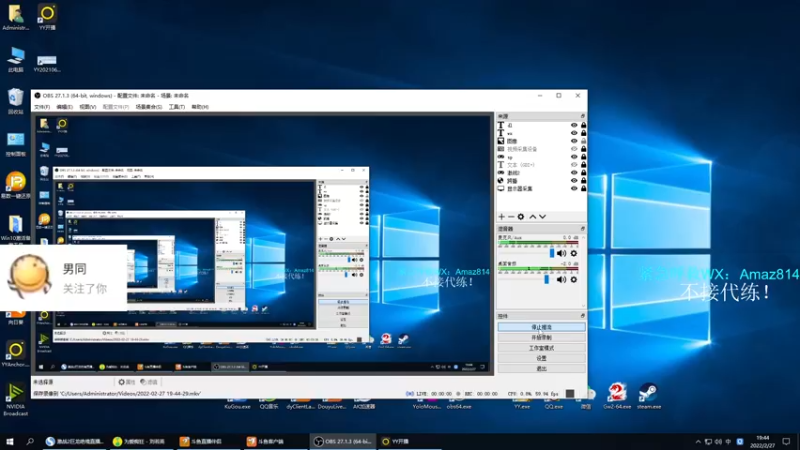Open the 文件(F) menu
This screenshot has height=450, width=800.
(42, 107)
